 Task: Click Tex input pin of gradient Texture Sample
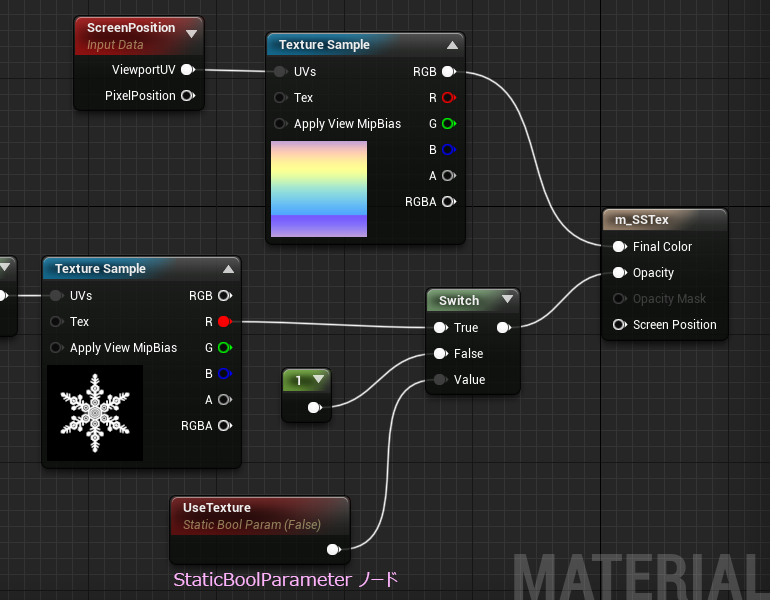click(280, 98)
